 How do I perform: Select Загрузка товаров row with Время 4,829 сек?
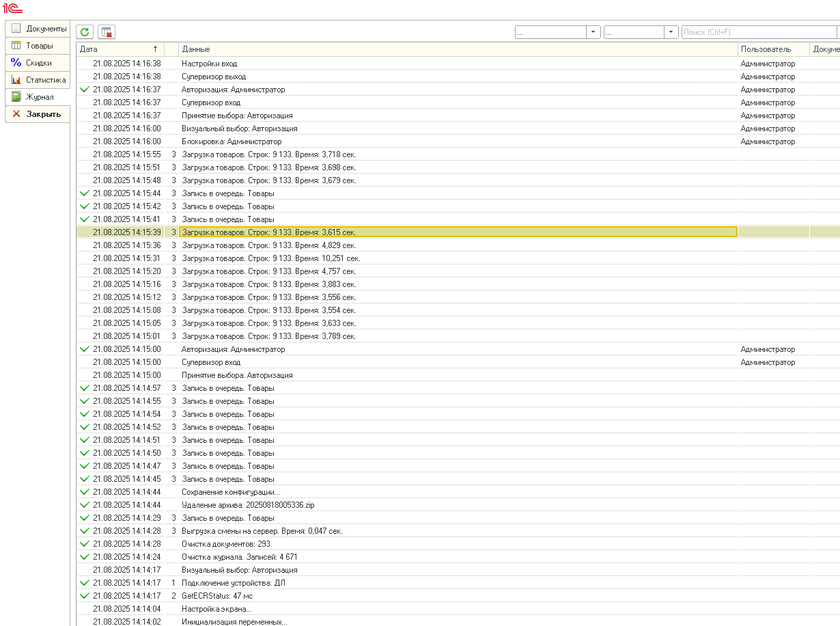pyautogui.click(x=458, y=245)
